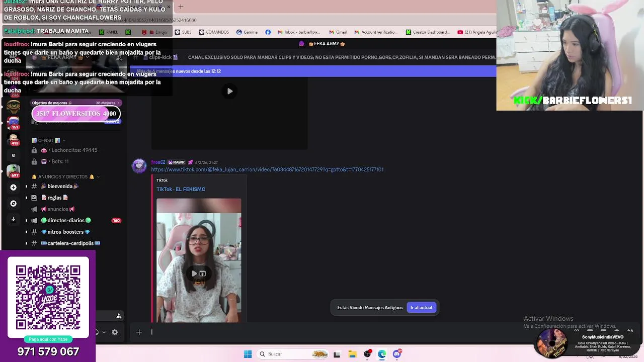Open Facebook bookmark icon

click(x=268, y=32)
